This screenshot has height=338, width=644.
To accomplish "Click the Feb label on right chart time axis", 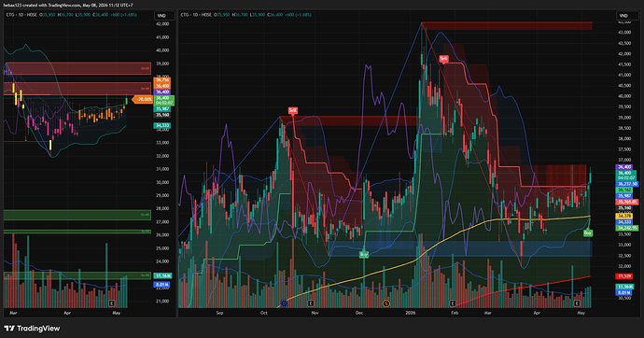I will coord(455,313).
